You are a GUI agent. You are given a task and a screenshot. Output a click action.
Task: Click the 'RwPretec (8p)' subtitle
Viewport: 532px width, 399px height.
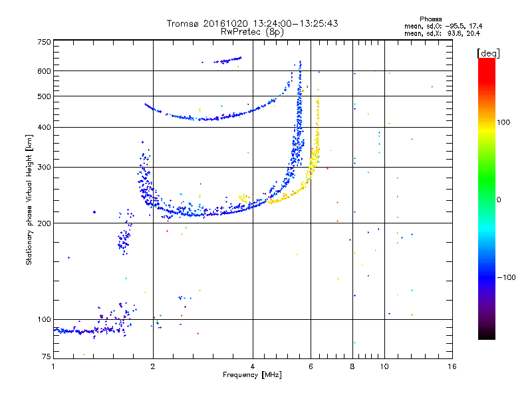[252, 32]
